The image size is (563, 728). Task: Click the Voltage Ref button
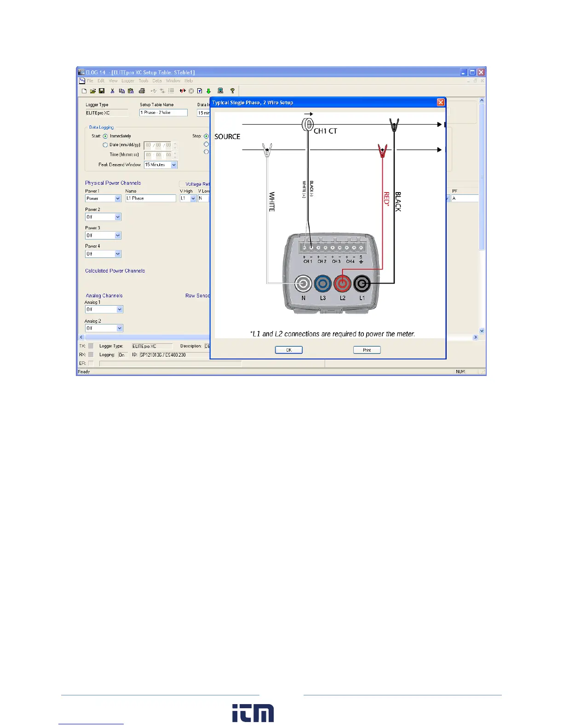(195, 184)
